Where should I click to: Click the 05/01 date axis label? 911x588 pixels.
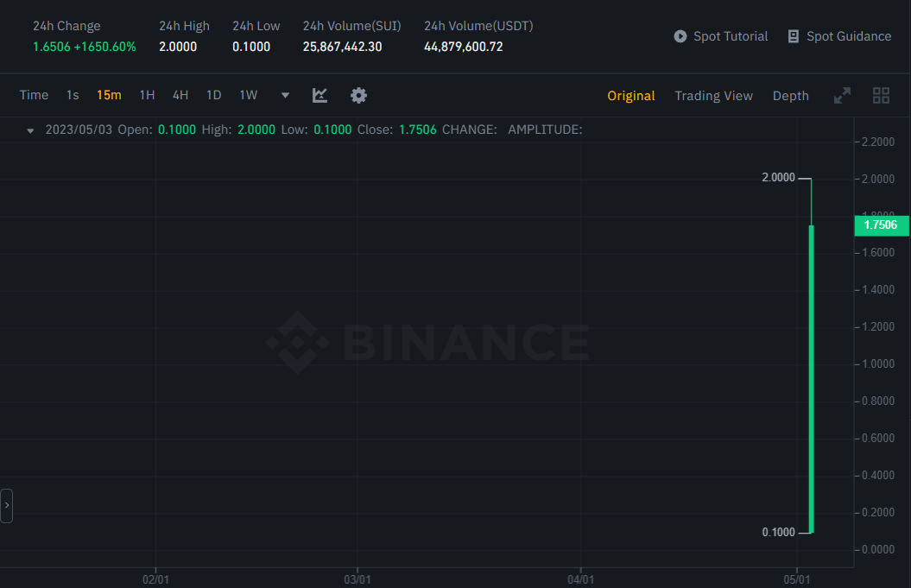pos(796,579)
